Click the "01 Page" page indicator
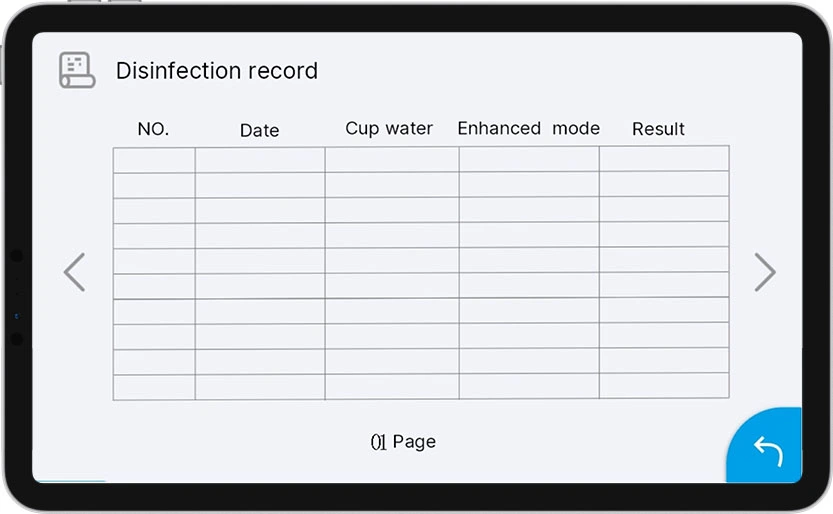Screen dimensions: 833x514 tap(403, 441)
